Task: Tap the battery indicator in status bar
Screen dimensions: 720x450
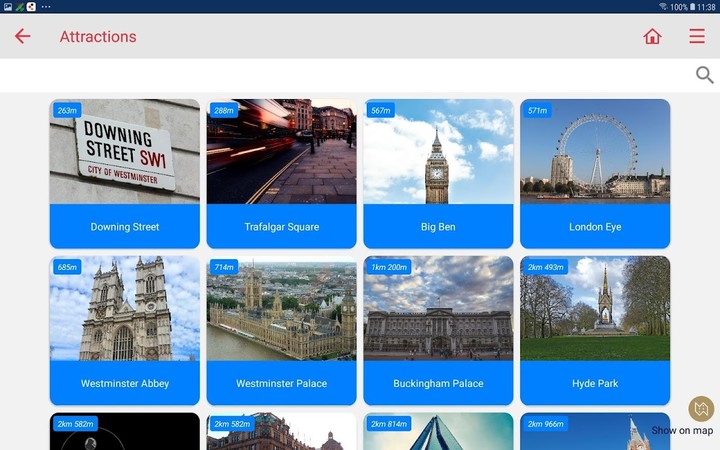Action: 692,7
